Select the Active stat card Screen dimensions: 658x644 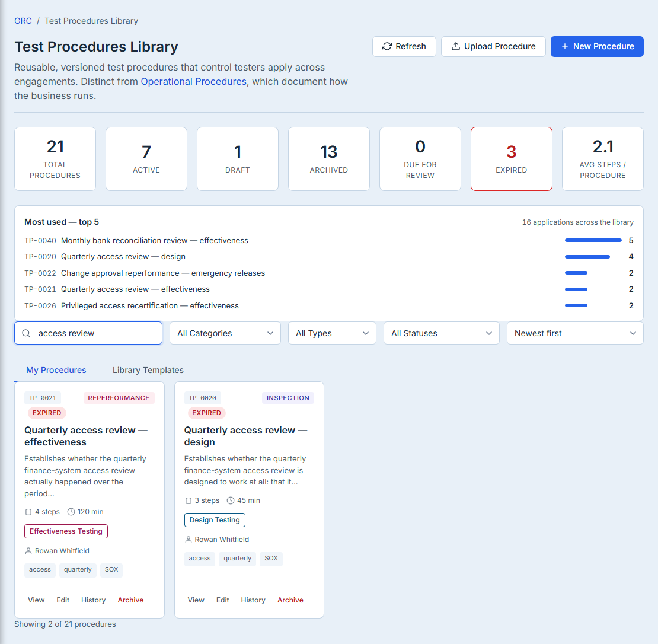coord(146,159)
